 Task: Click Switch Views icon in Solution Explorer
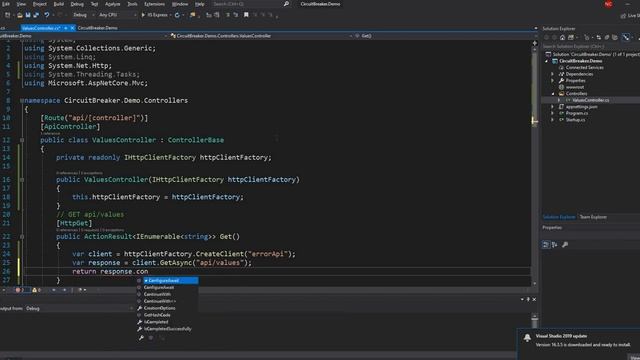(x=571, y=38)
